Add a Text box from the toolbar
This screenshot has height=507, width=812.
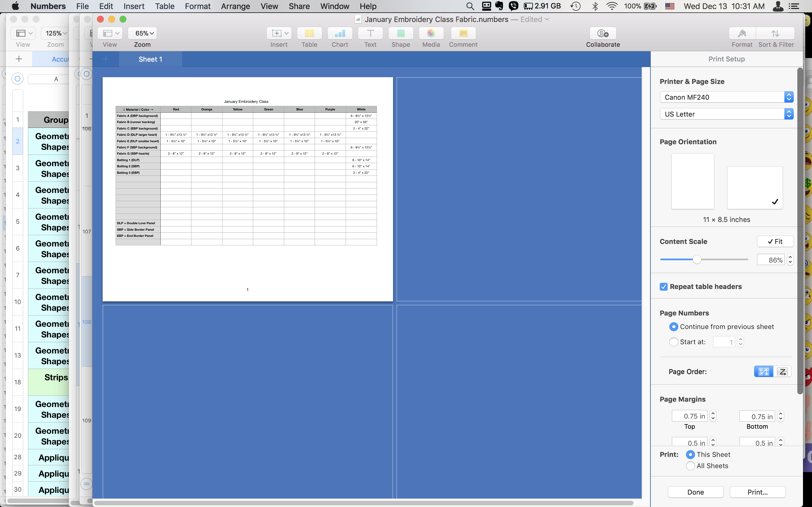coord(370,33)
